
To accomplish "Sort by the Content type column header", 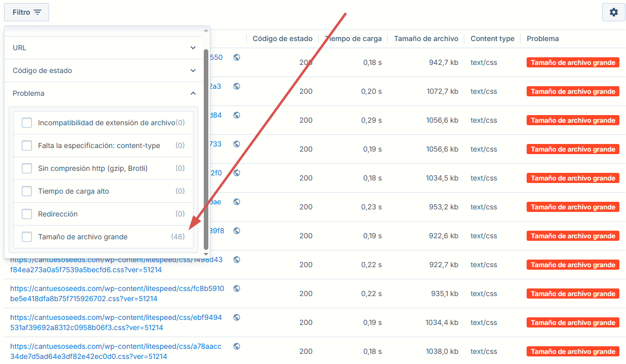I will pyautogui.click(x=492, y=39).
